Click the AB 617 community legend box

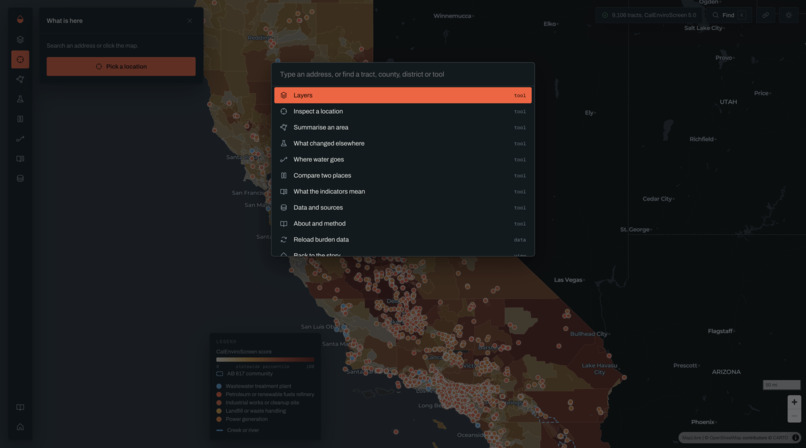pos(219,374)
